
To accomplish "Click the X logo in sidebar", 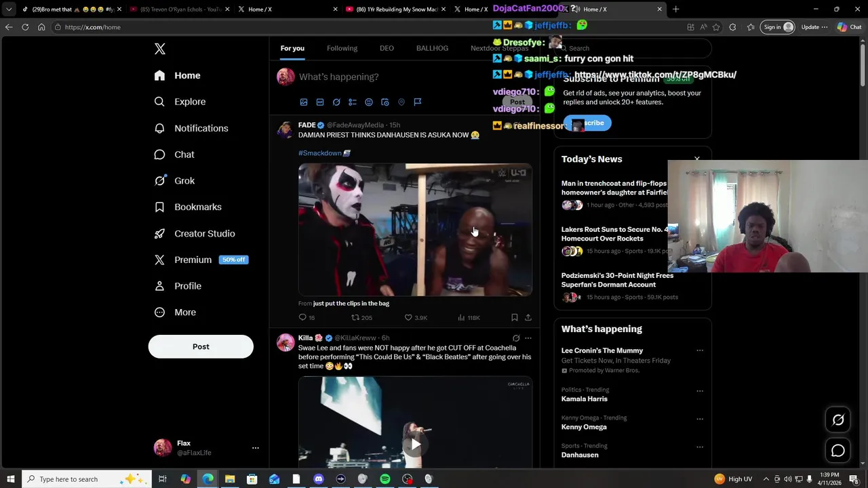I will [x=160, y=49].
